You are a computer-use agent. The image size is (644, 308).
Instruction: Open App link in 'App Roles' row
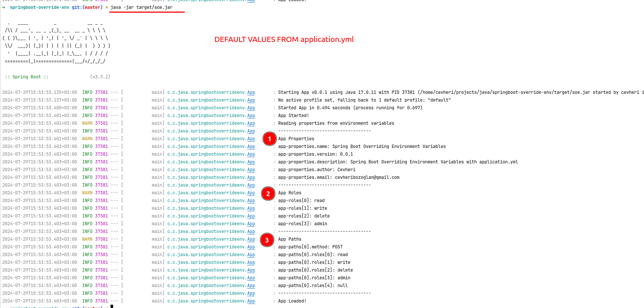[x=251, y=193]
